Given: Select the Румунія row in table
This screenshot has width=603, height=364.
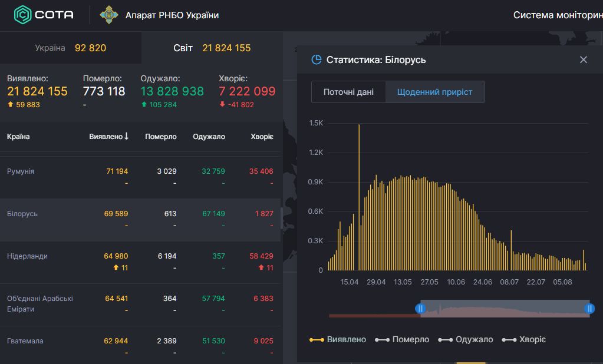Looking at the screenshot, I should click(x=21, y=171).
